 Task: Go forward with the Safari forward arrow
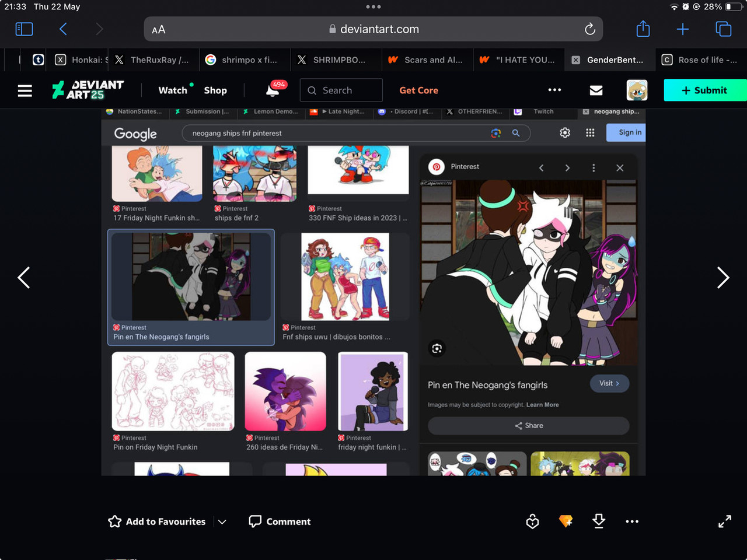click(x=99, y=29)
